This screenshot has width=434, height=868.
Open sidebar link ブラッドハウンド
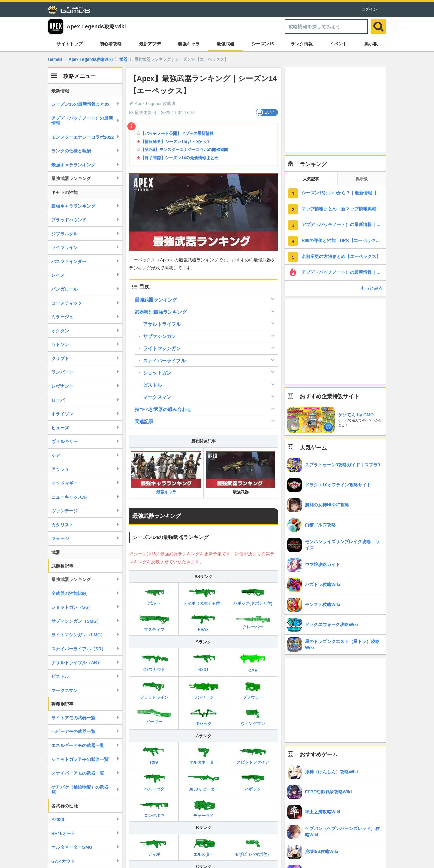point(85,220)
